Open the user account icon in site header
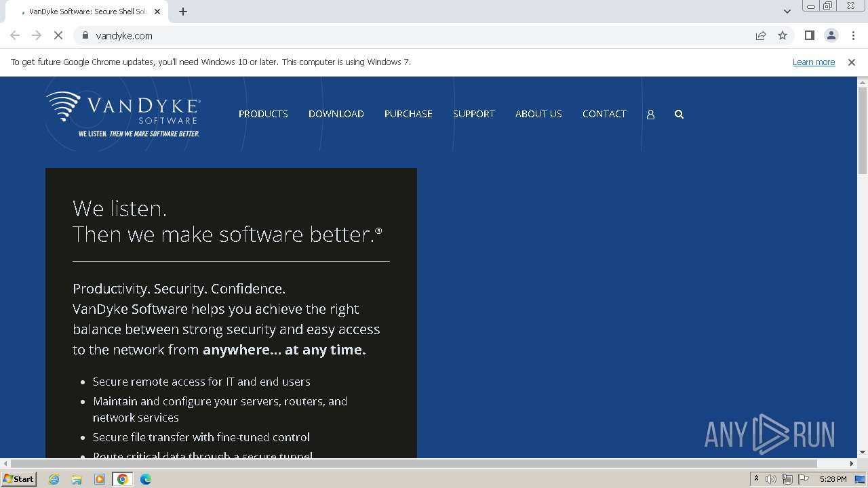This screenshot has height=488, width=868. click(x=650, y=115)
